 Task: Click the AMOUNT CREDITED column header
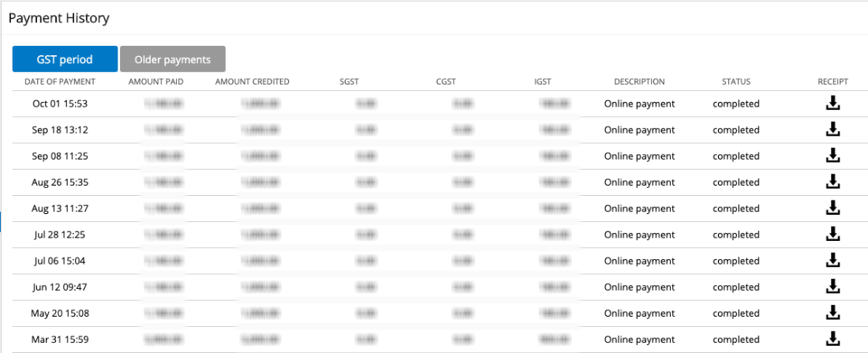tap(253, 81)
